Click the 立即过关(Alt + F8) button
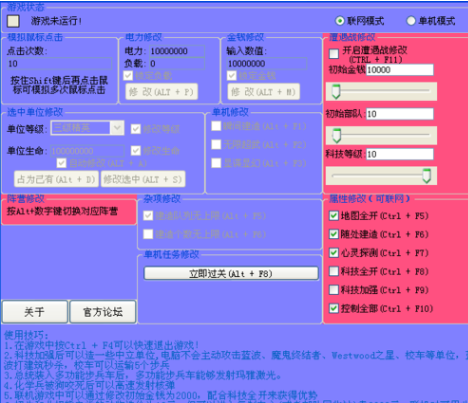 [x=231, y=274]
